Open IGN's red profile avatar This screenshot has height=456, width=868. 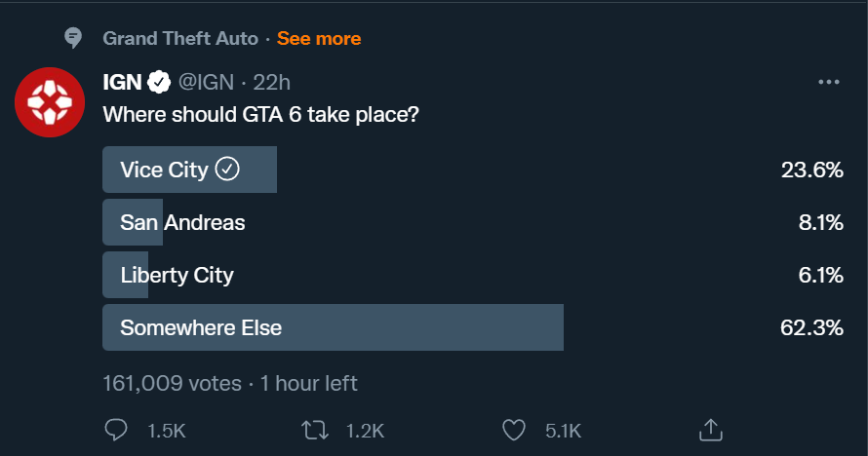(48, 102)
